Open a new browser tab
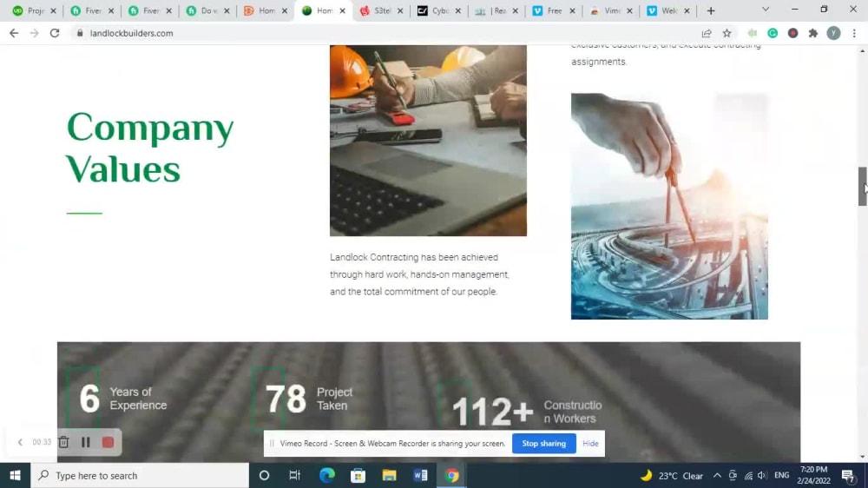The height and width of the screenshot is (488, 868). tap(711, 10)
